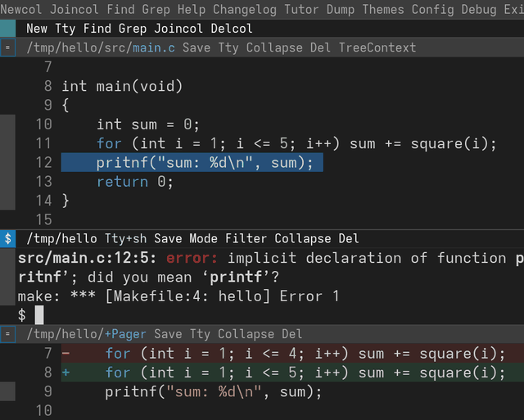Click Tty+sh in shell tag
The height and width of the screenshot is (420, 524).
tap(125, 238)
